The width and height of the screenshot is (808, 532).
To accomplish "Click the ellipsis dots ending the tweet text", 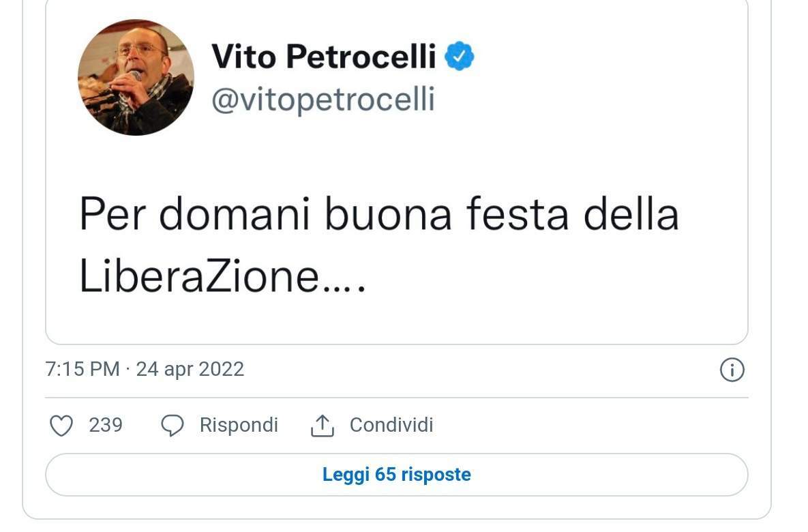I will tap(344, 290).
